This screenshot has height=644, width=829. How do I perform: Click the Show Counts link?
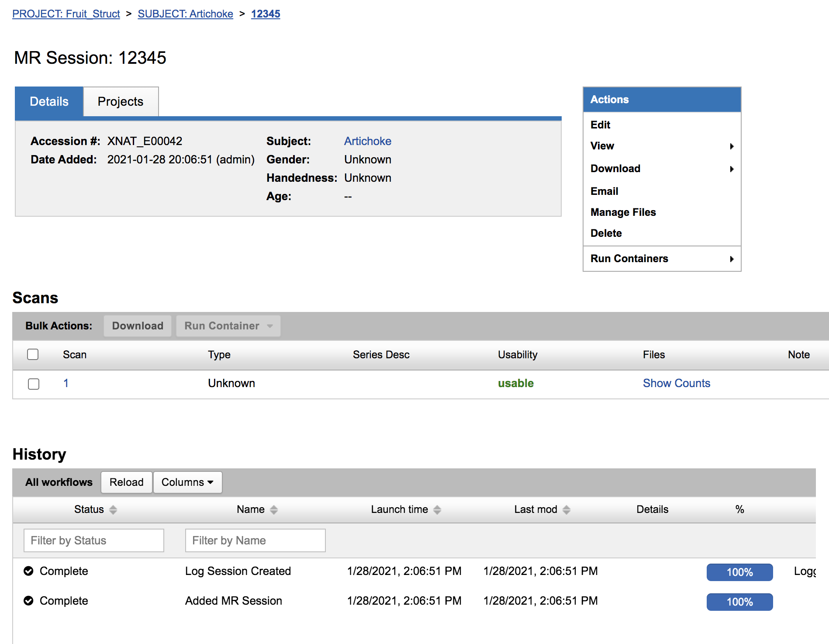click(676, 383)
